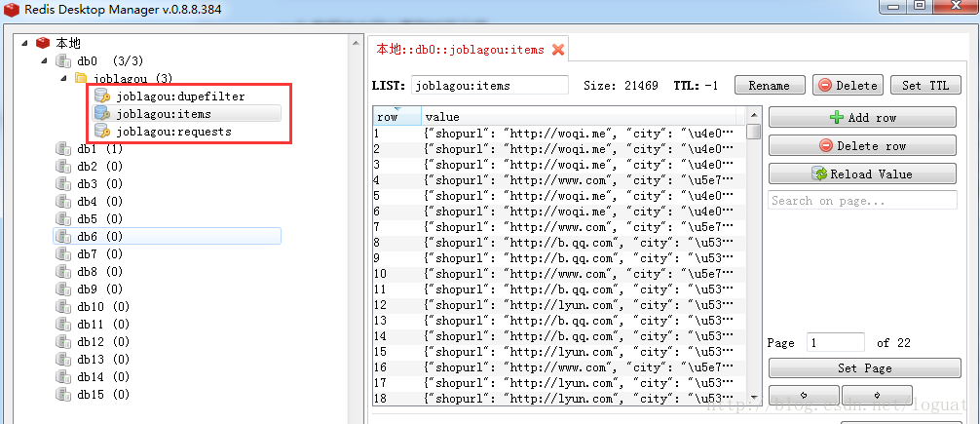This screenshot has height=424, width=980.
Task: Click the db14 database icon
Action: 62,376
